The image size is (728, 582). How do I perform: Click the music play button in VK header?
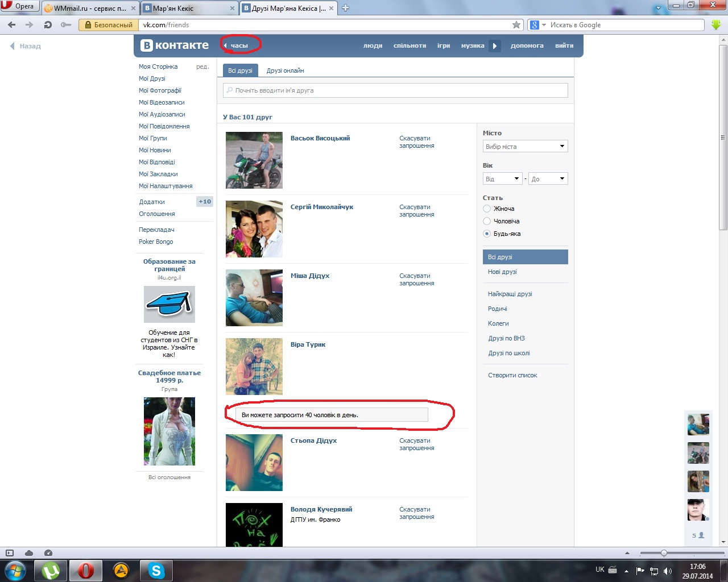[x=495, y=46]
